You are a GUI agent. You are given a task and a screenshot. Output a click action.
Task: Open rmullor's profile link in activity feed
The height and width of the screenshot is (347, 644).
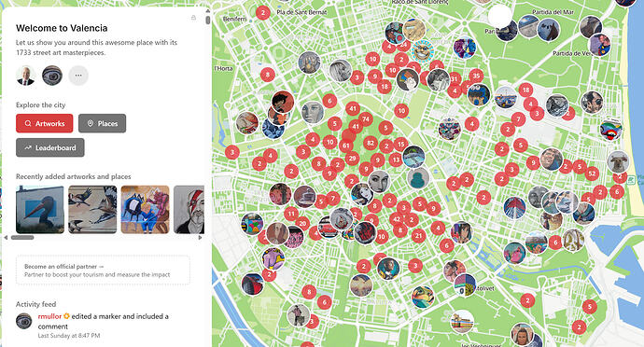(49, 316)
